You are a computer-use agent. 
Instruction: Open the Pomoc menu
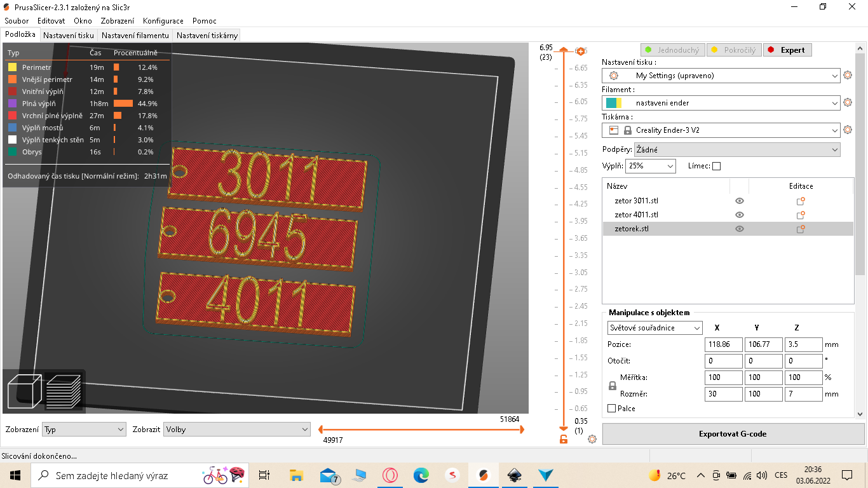click(205, 21)
